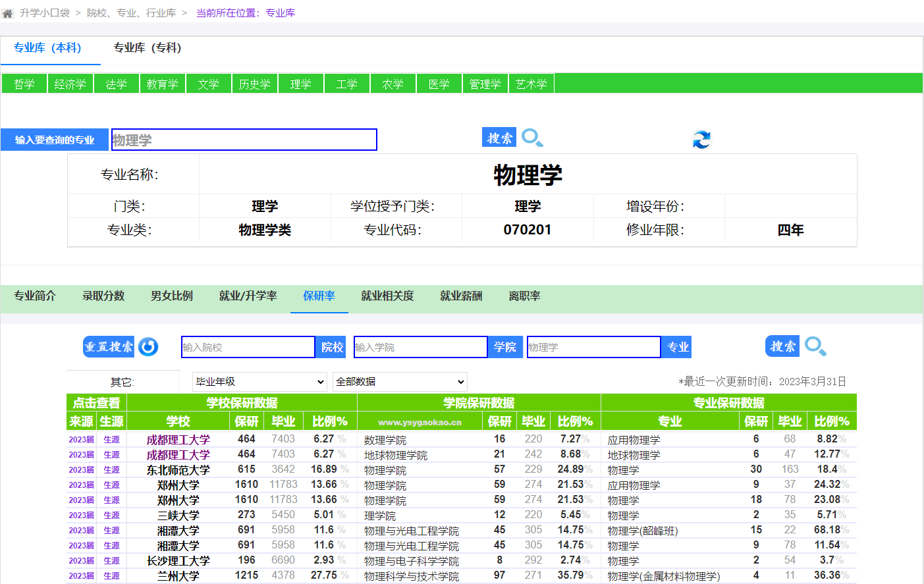
Task: Click the magnifier icon beside top search
Action: pos(532,138)
